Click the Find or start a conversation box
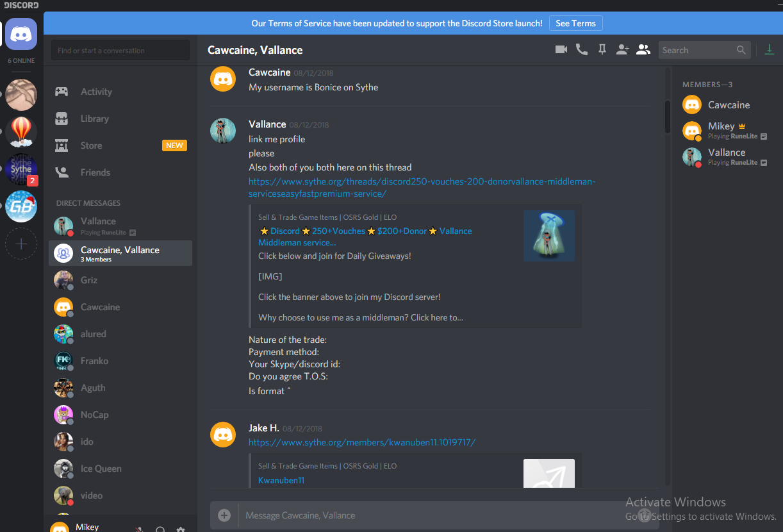 tap(120, 50)
